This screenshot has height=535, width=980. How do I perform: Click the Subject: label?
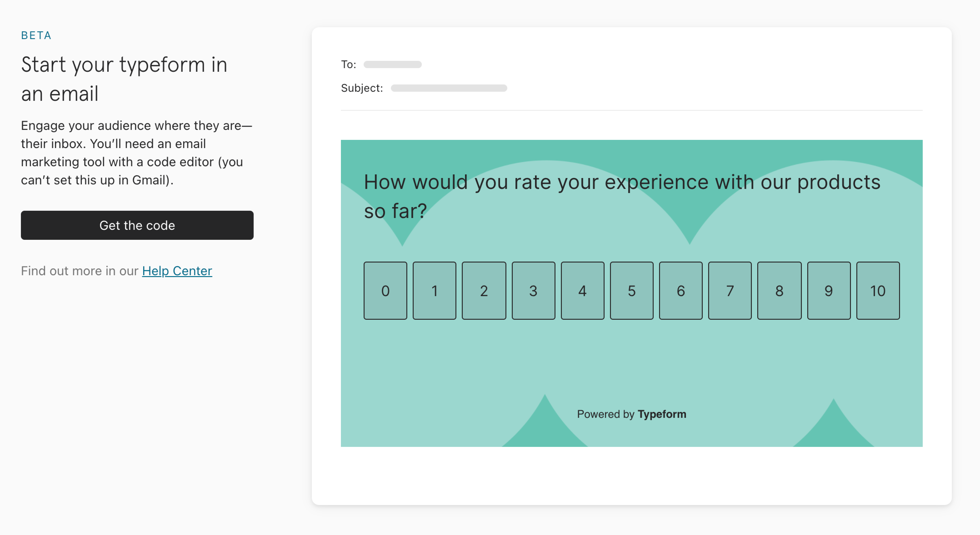coord(362,88)
